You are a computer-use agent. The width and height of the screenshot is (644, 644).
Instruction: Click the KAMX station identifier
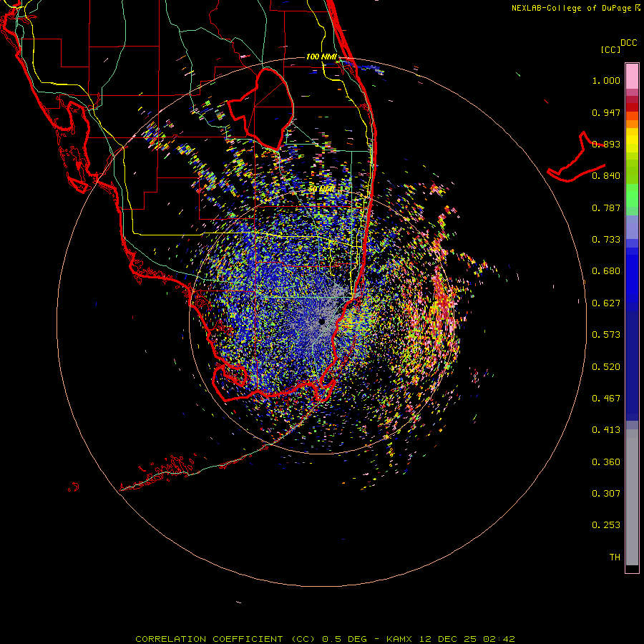click(399, 639)
